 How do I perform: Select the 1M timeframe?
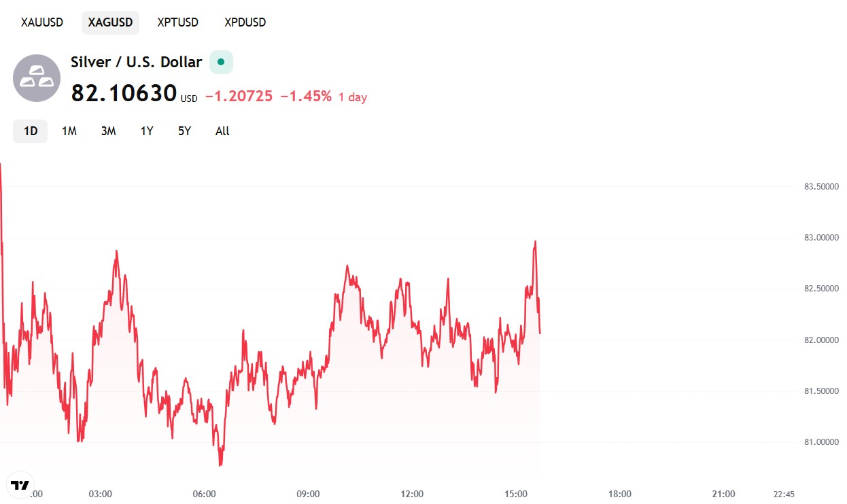click(69, 130)
